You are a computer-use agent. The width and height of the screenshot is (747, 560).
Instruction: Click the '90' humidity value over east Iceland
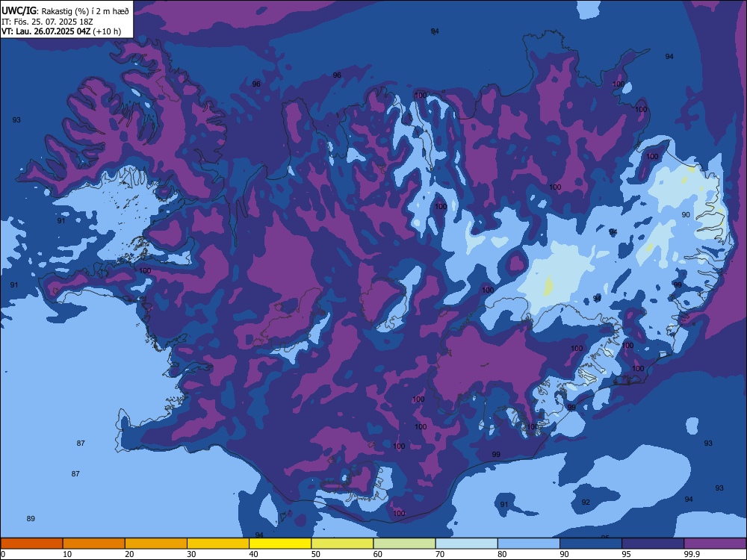pyautogui.click(x=686, y=215)
